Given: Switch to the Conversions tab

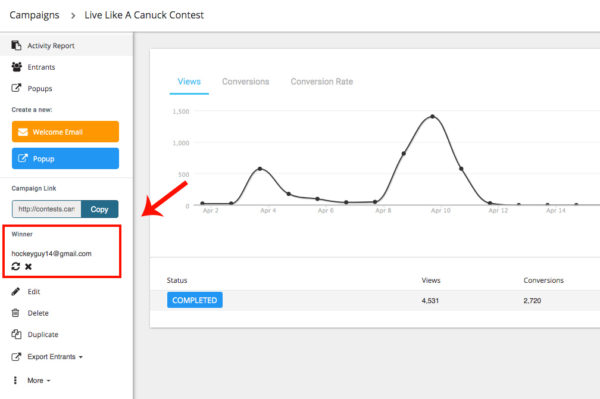Looking at the screenshot, I should pyautogui.click(x=246, y=81).
